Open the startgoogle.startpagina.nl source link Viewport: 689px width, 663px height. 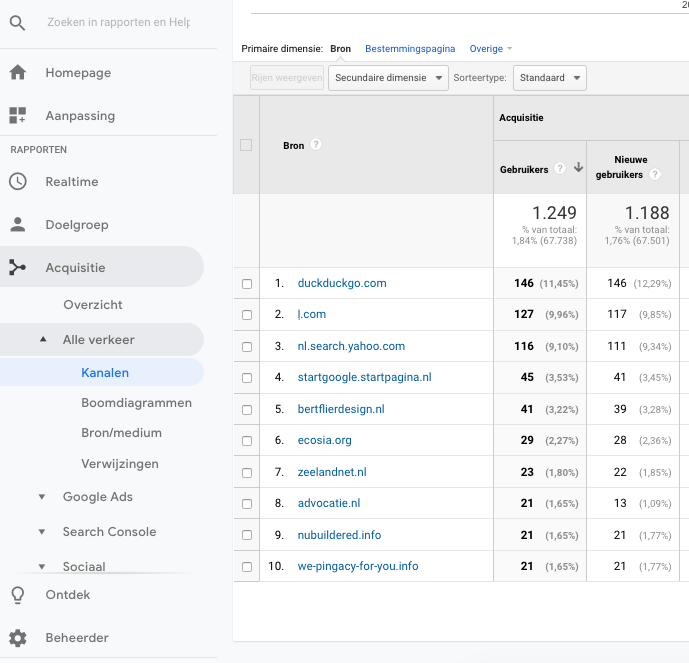(x=364, y=377)
